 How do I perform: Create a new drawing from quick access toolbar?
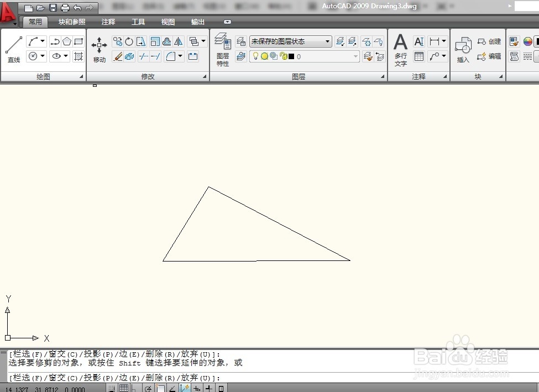29,8
